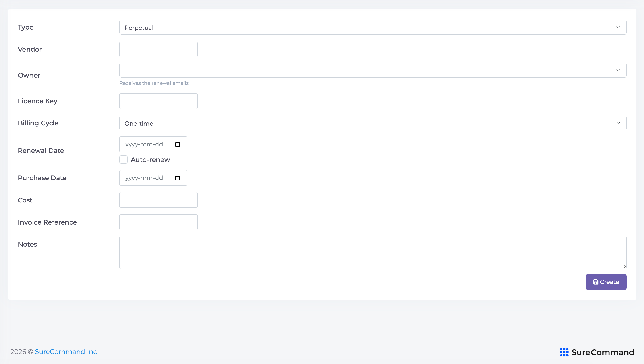Focus the Licence Key text field
Screen dimensions: 644x364
coord(158,101)
